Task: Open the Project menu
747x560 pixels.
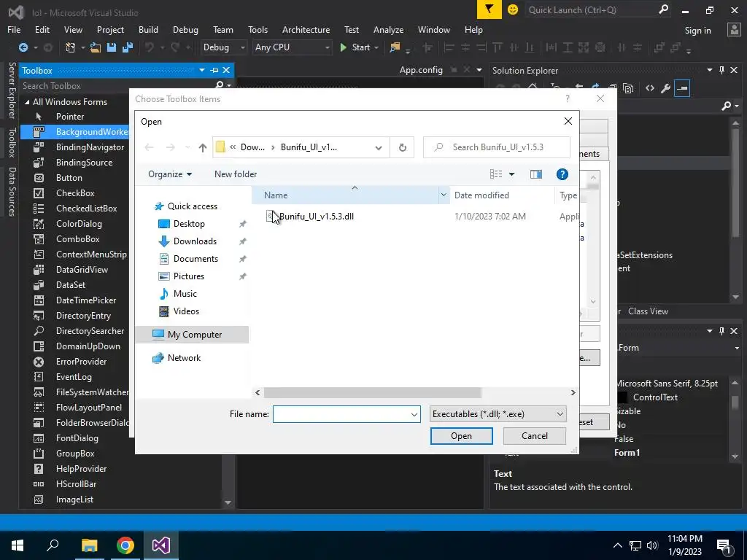Action: pyautogui.click(x=110, y=29)
